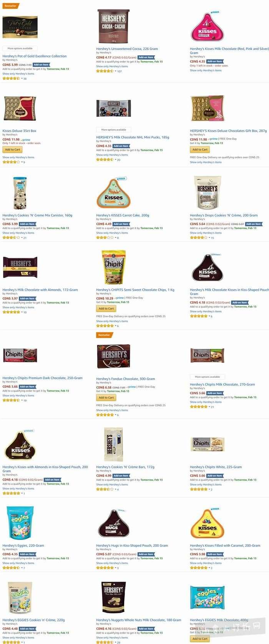The height and width of the screenshot is (644, 269).
Task: Click prime logo next to CHIPITS Semi Sweet 1 Kg
Action: click(120, 298)
